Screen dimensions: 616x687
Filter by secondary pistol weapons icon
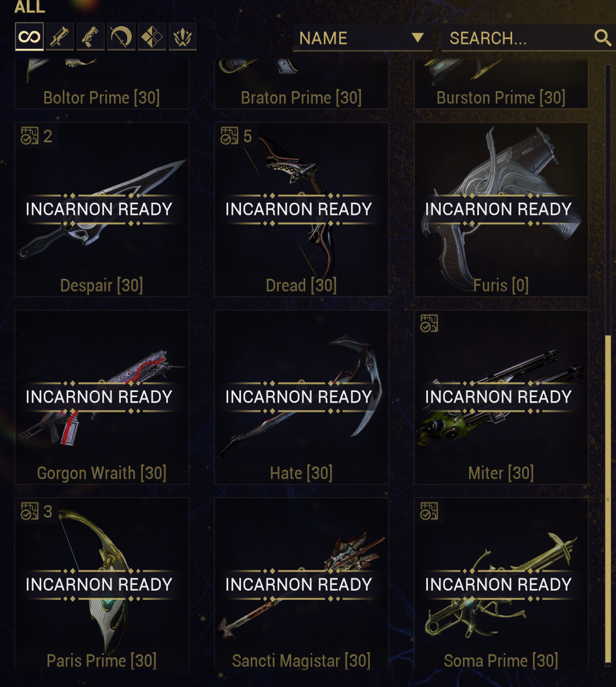click(91, 37)
